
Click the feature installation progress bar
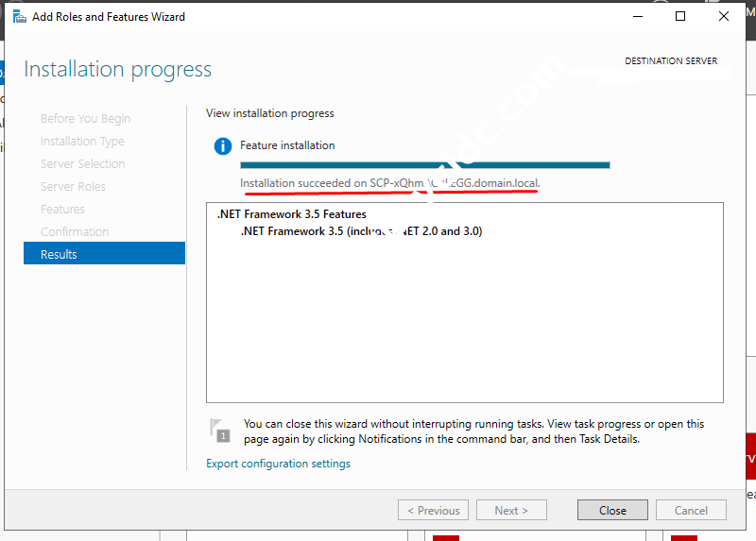(x=424, y=165)
